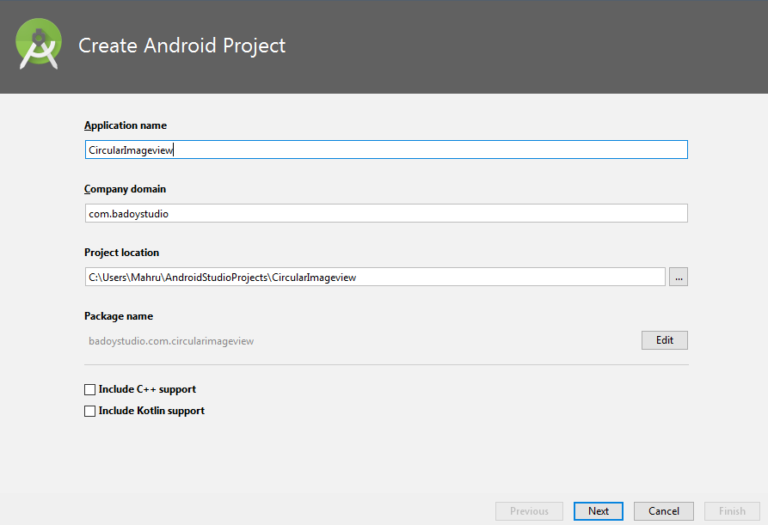Open the project location browse (...) button

679,277
